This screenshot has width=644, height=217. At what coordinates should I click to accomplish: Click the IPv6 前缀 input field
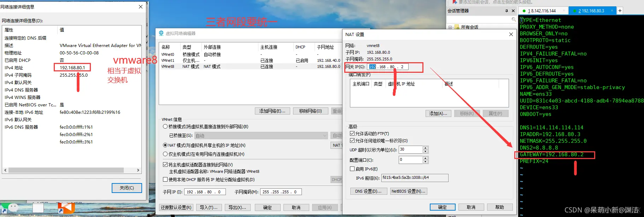pos(415,178)
